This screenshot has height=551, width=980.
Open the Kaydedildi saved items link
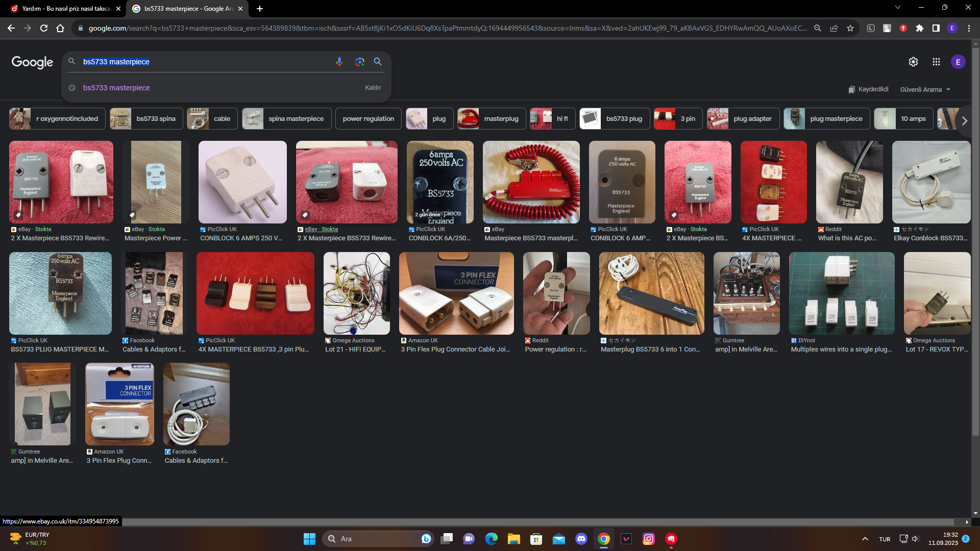[x=868, y=89]
